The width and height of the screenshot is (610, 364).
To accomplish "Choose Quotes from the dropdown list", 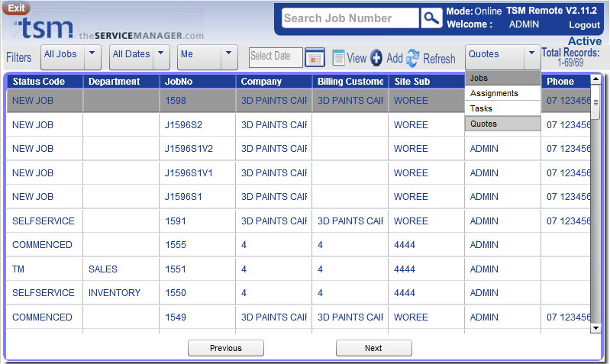I will (503, 124).
